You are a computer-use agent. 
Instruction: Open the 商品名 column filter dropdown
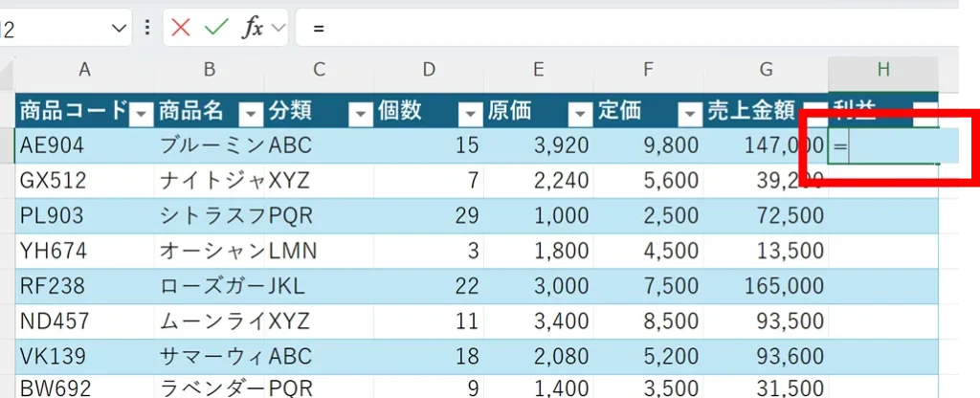click(x=250, y=114)
